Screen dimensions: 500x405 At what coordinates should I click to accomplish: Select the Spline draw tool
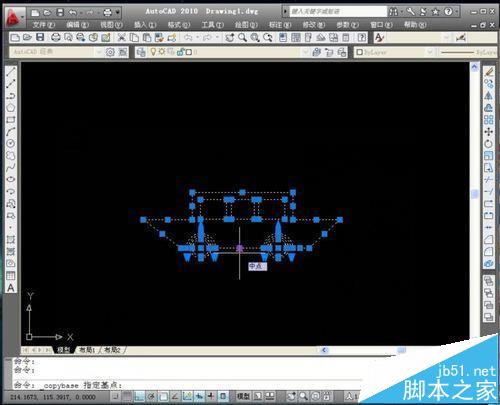tap(11, 168)
